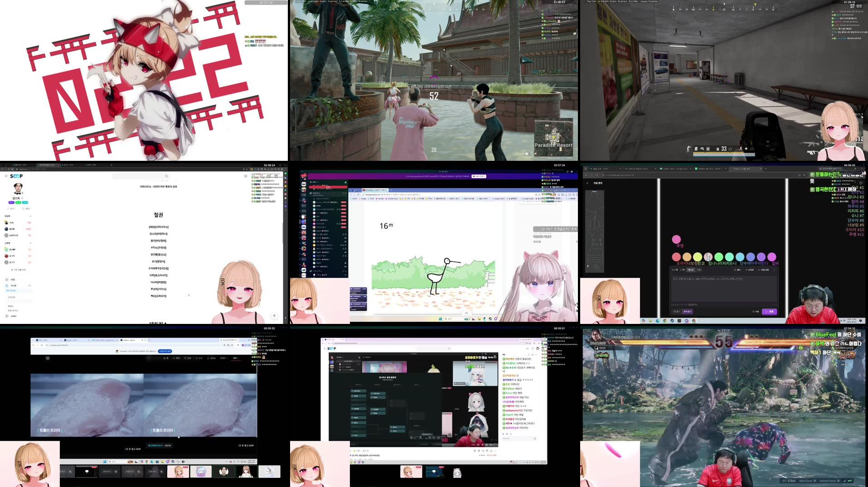Focus the SOOP channel page search field
Viewport: 868px width, 487px height.
[x=141, y=176]
